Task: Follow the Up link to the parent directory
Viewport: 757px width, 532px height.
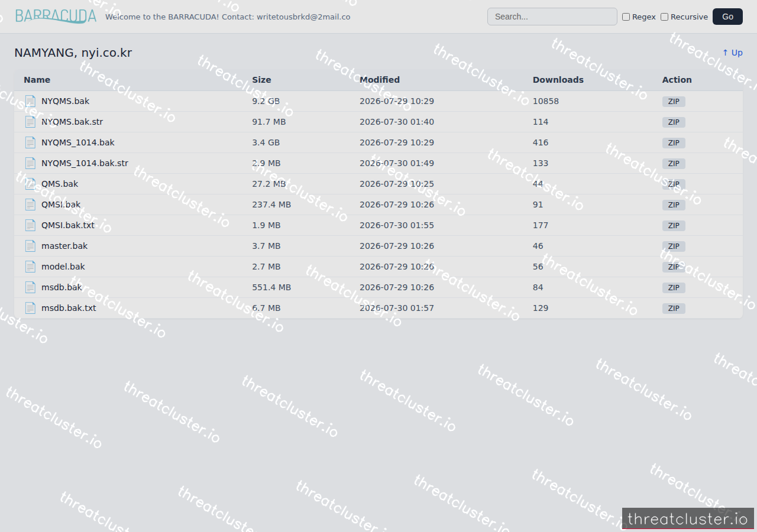Action: 732,53
